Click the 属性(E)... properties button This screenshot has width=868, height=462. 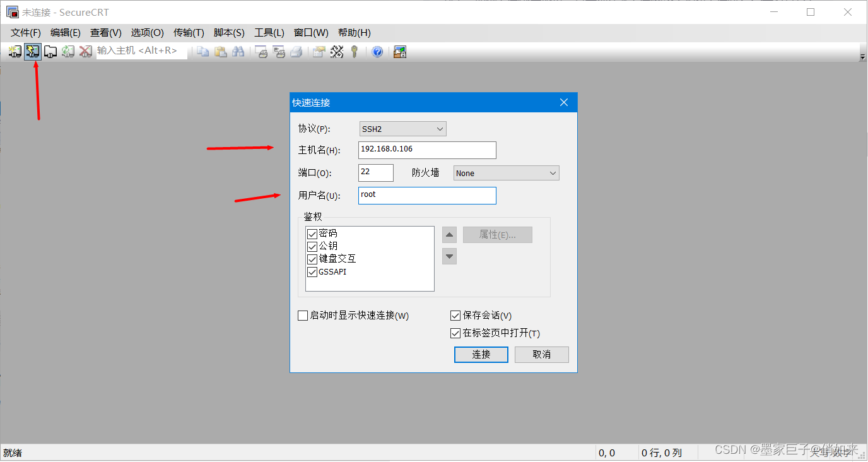pos(498,235)
